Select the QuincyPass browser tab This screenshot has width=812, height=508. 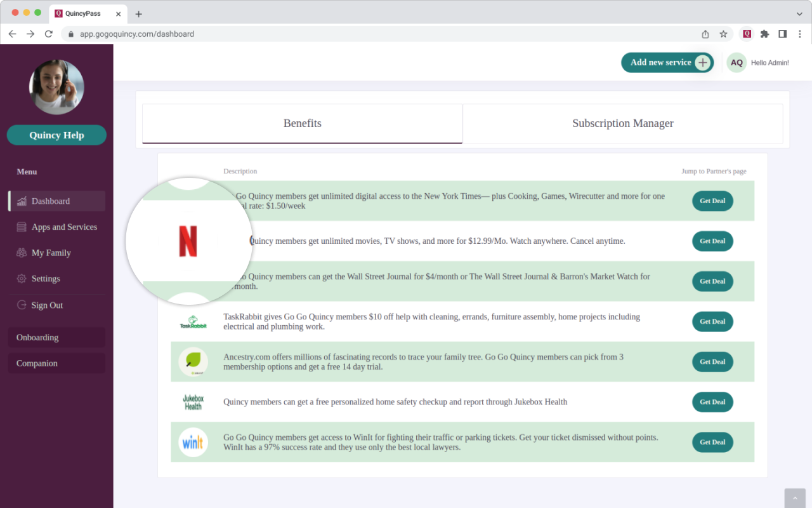(x=88, y=13)
